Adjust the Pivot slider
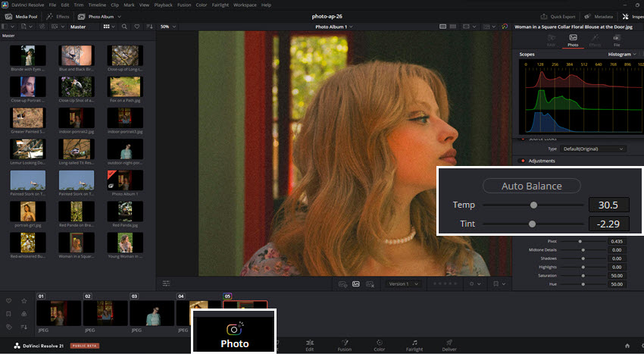Viewport: 644px width, 354px height. (583, 241)
